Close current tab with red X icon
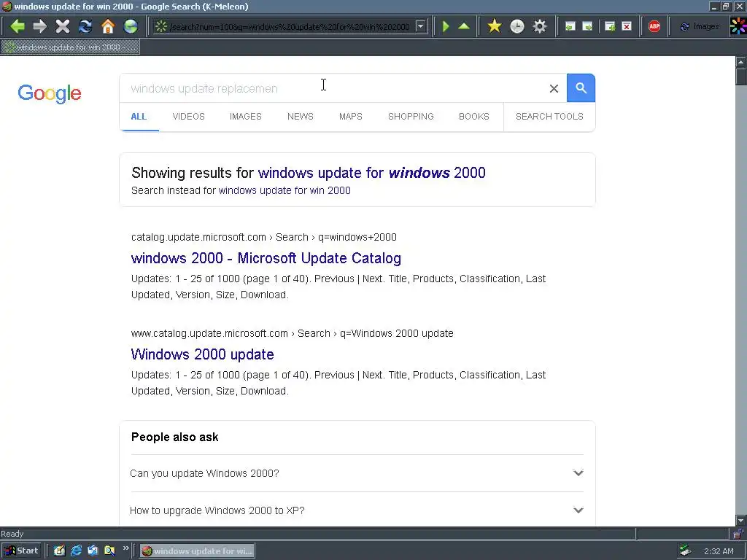 627,27
